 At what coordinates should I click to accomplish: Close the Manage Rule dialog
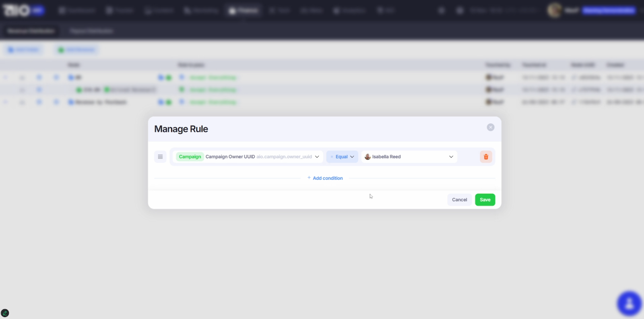pos(490,127)
